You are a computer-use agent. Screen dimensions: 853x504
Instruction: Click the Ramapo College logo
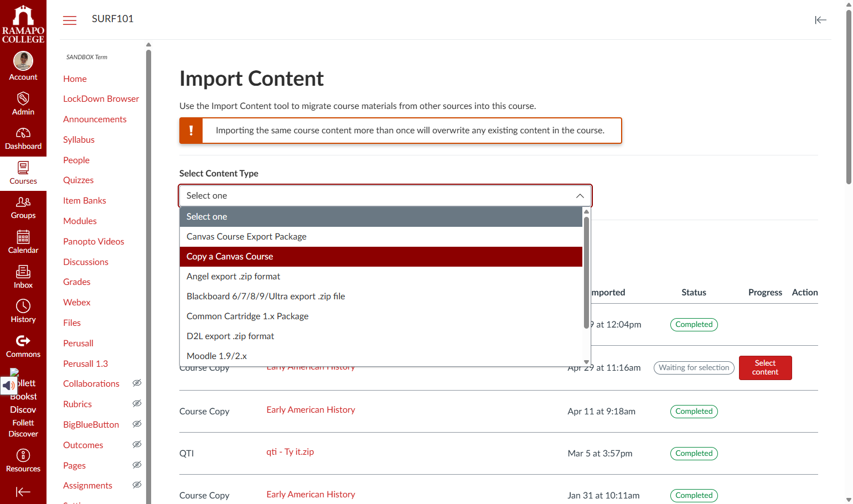tap(23, 24)
